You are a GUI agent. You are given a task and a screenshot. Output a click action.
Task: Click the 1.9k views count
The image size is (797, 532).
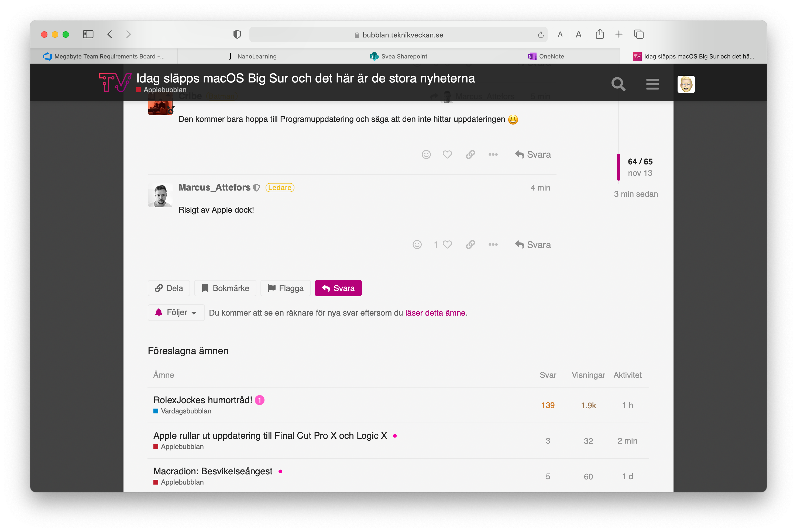click(588, 405)
